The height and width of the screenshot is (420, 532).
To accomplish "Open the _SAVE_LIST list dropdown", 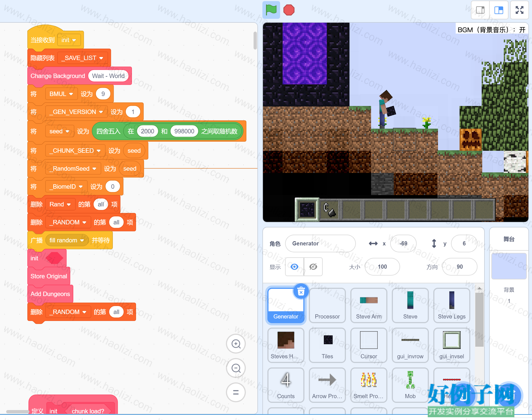I will (82, 58).
